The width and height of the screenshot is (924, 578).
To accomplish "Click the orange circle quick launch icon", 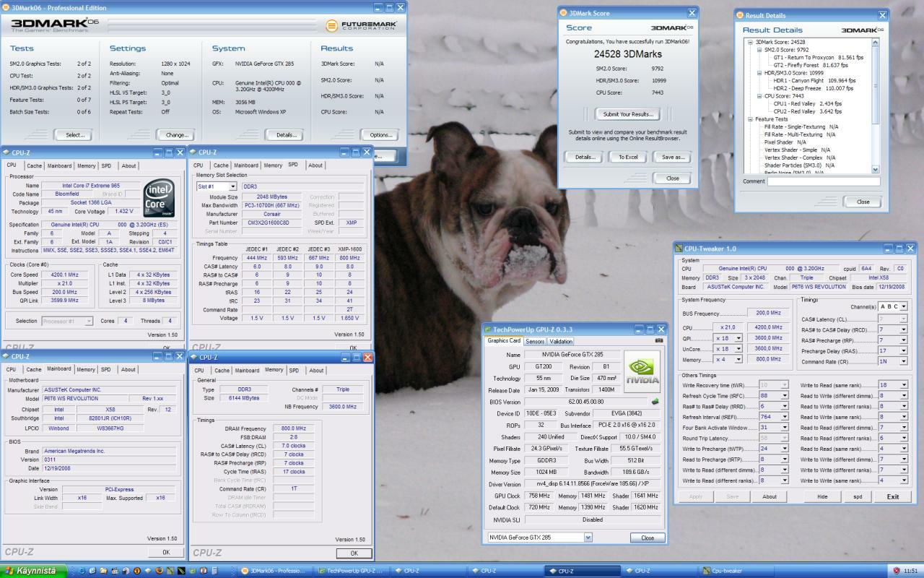I will pos(136,571).
